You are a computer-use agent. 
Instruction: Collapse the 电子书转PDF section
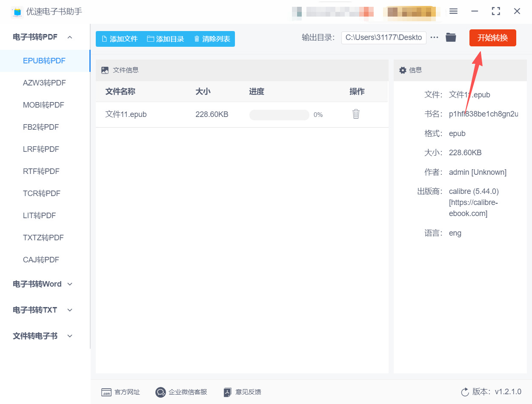69,37
